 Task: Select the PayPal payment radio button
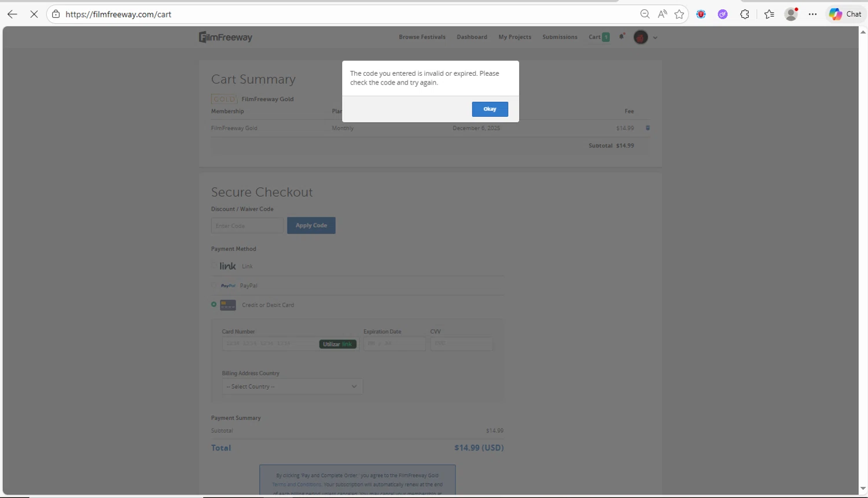click(x=214, y=285)
